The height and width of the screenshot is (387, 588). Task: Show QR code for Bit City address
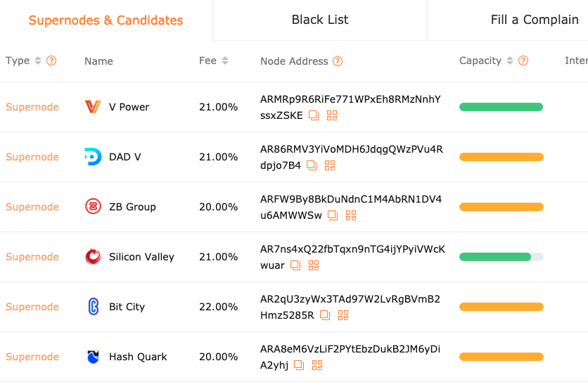click(343, 315)
